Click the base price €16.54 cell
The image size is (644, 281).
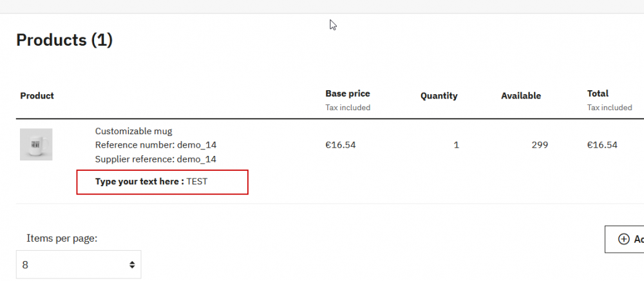[341, 145]
